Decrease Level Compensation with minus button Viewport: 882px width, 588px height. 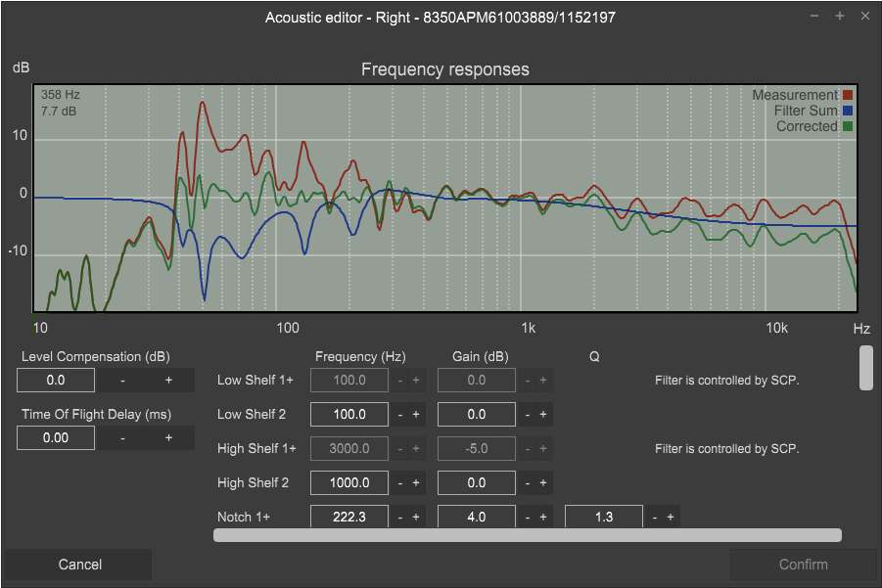pos(122,380)
